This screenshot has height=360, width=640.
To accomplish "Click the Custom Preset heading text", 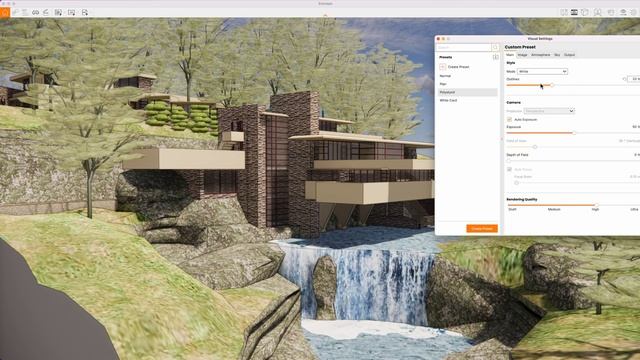I will pos(520,47).
